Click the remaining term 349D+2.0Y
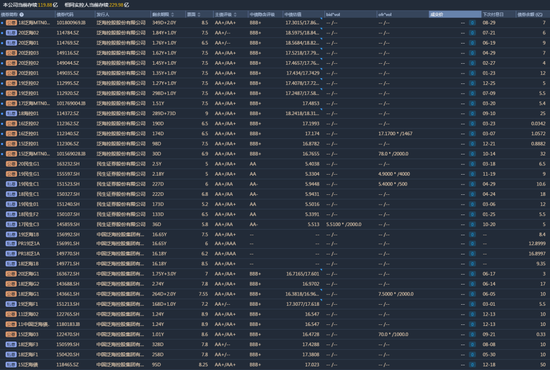Viewport: 550px width, 370px height. pos(164,23)
